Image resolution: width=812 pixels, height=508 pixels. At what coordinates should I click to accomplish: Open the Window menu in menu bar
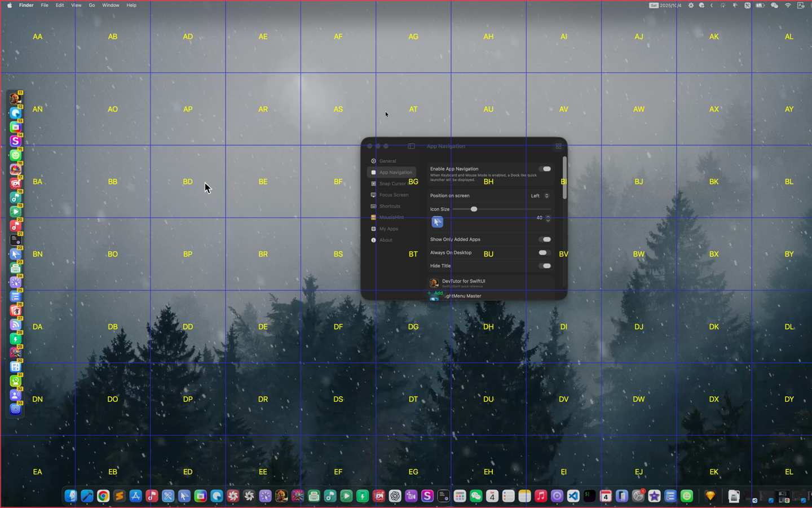tap(111, 5)
